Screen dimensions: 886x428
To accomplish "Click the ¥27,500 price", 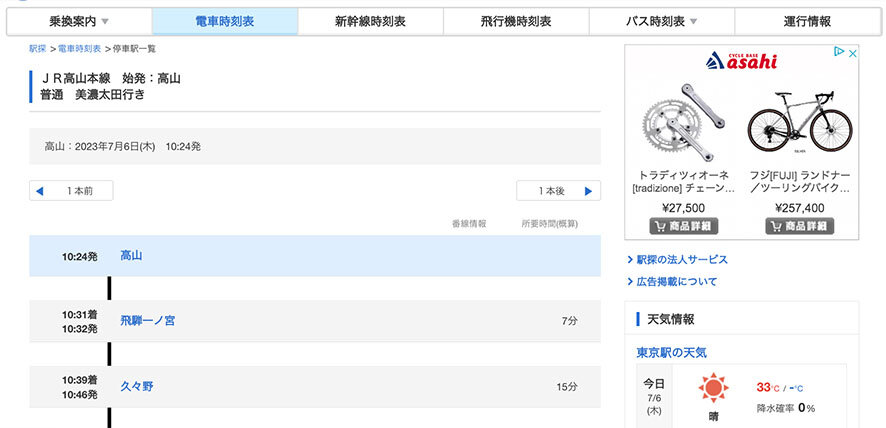I will point(684,207).
